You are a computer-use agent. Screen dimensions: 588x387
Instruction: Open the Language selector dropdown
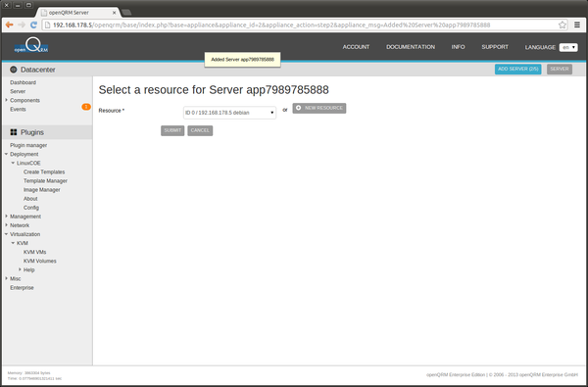(x=568, y=47)
